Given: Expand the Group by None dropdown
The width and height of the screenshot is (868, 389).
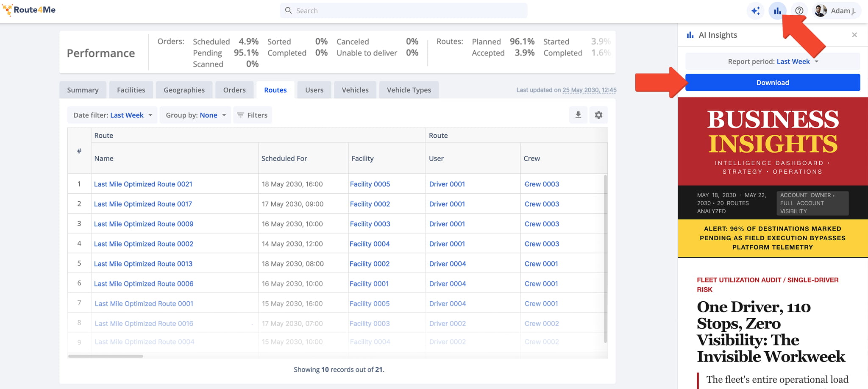Looking at the screenshot, I should [x=195, y=115].
